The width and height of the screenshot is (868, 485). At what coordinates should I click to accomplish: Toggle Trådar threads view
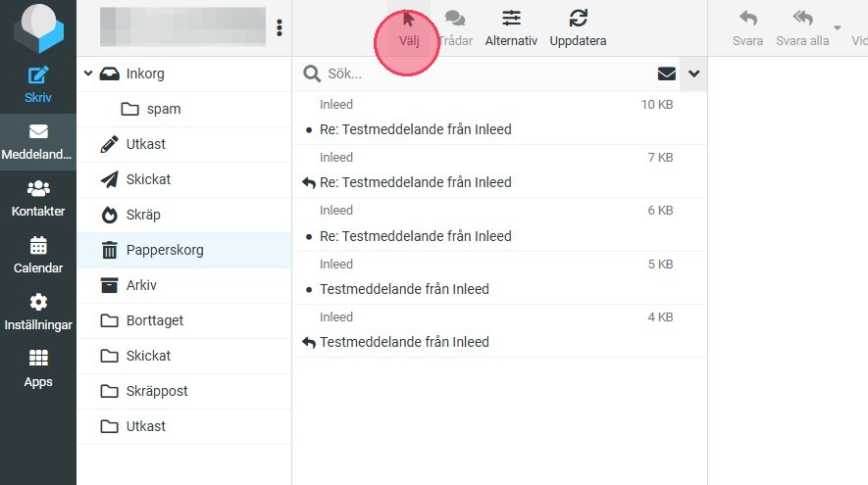[454, 27]
